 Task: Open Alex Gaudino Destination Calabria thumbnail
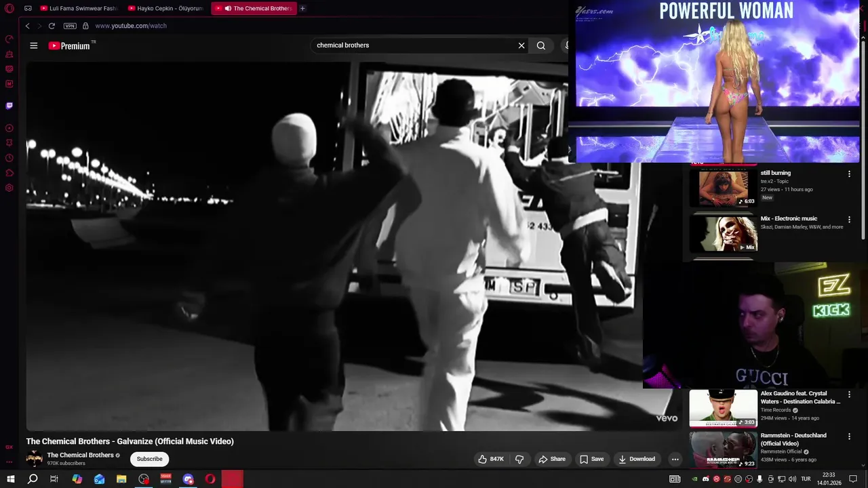point(723,408)
